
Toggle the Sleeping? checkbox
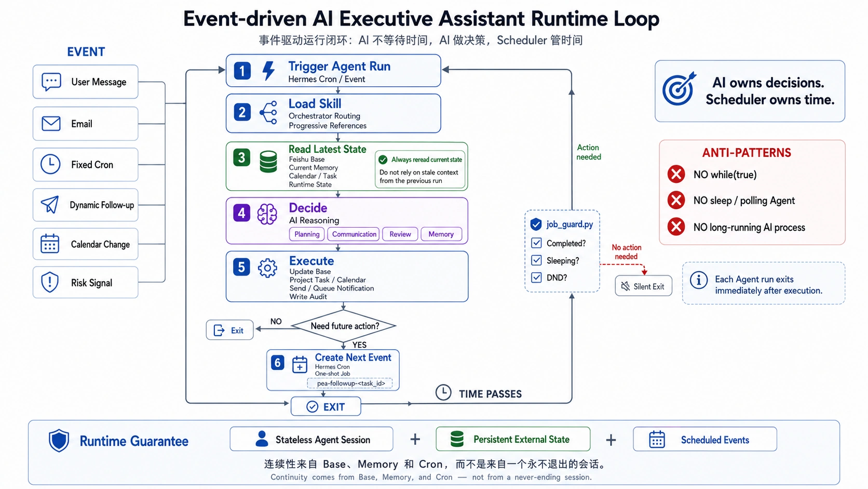[x=537, y=260]
